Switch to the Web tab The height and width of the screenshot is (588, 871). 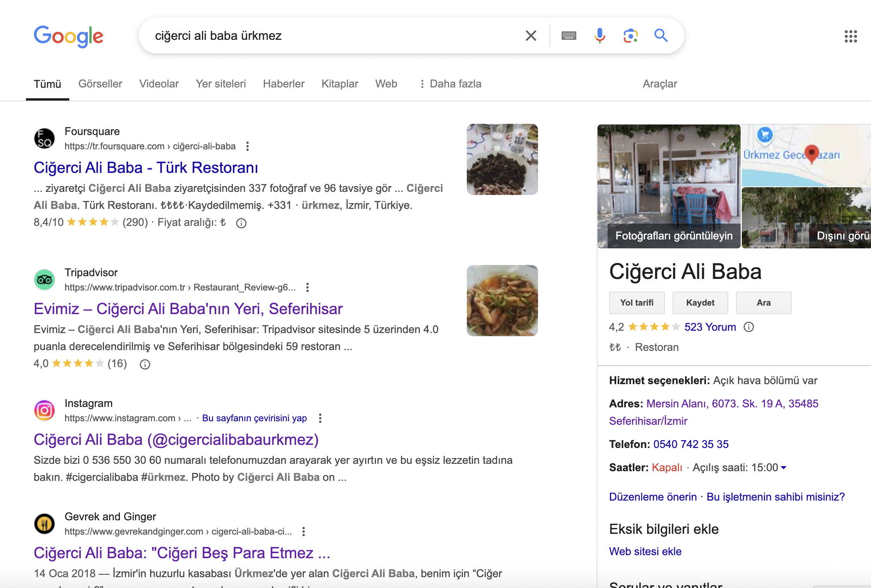[x=386, y=84]
